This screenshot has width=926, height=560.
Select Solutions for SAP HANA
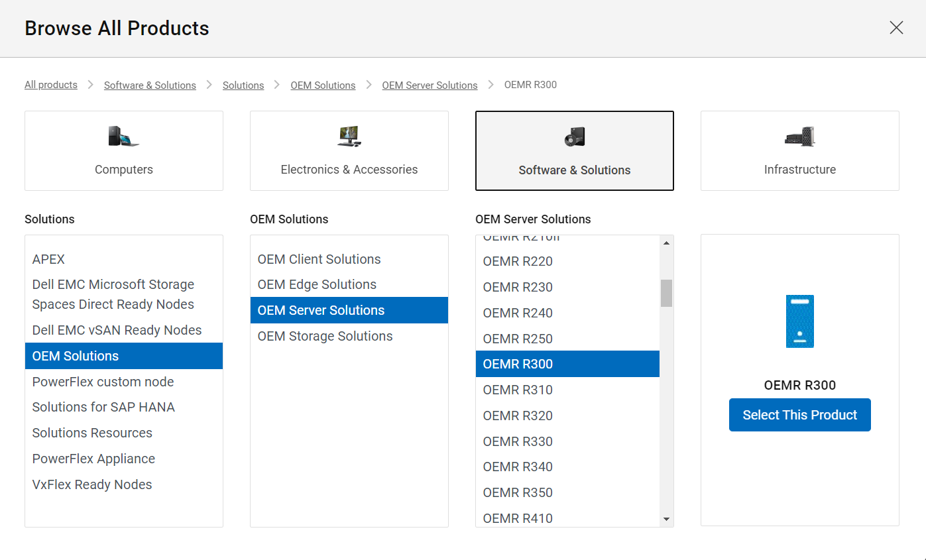103,407
